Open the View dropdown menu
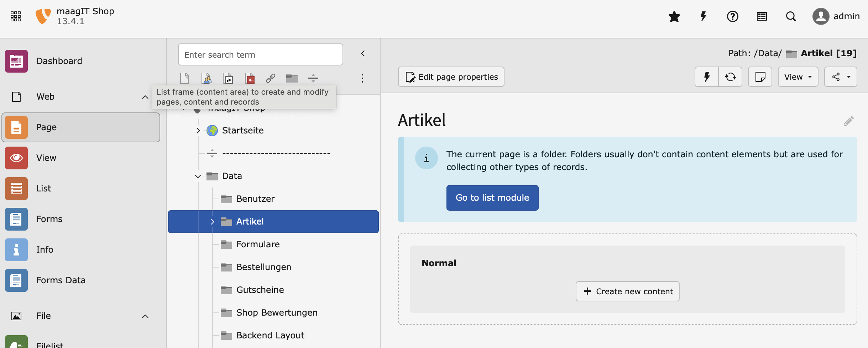The height and width of the screenshot is (348, 868). [x=798, y=77]
